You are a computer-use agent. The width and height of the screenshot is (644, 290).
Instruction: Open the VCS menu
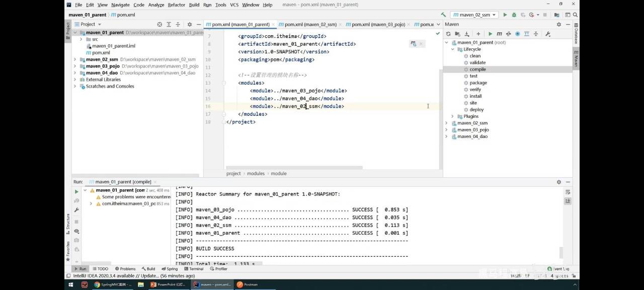coord(234,5)
